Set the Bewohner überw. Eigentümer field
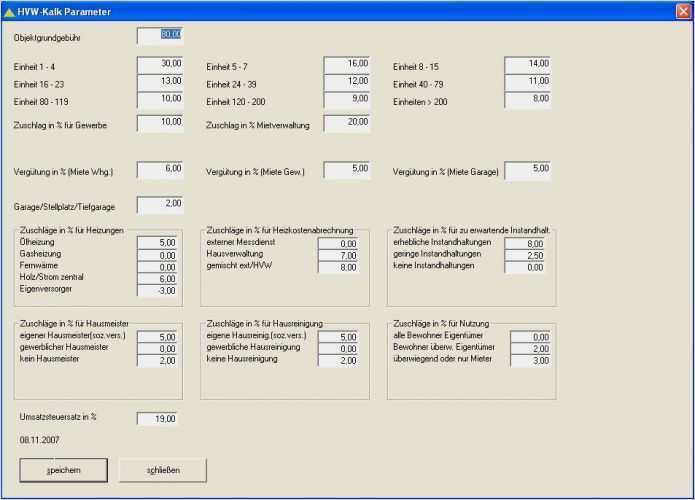This screenshot has width=695, height=500. pyautogui.click(x=531, y=348)
